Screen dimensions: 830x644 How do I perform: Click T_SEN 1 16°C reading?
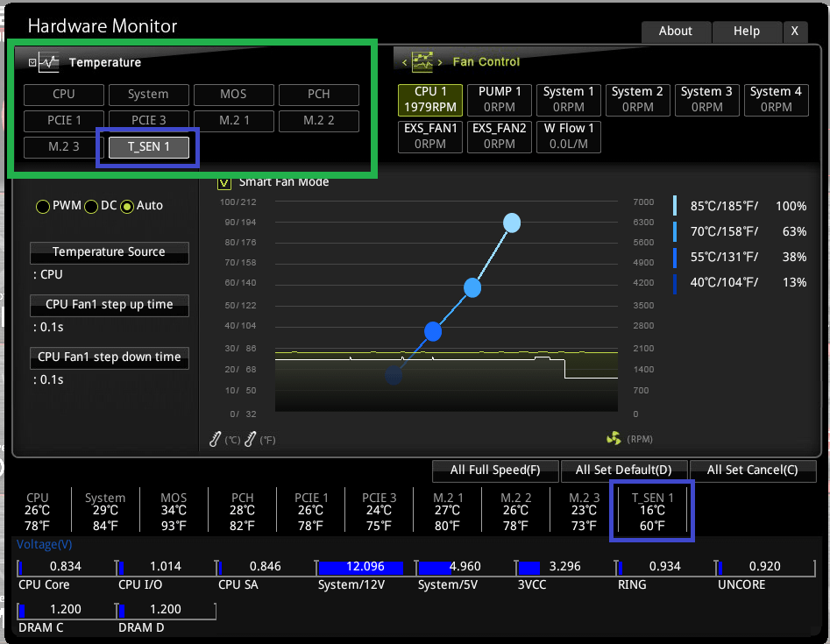click(652, 511)
